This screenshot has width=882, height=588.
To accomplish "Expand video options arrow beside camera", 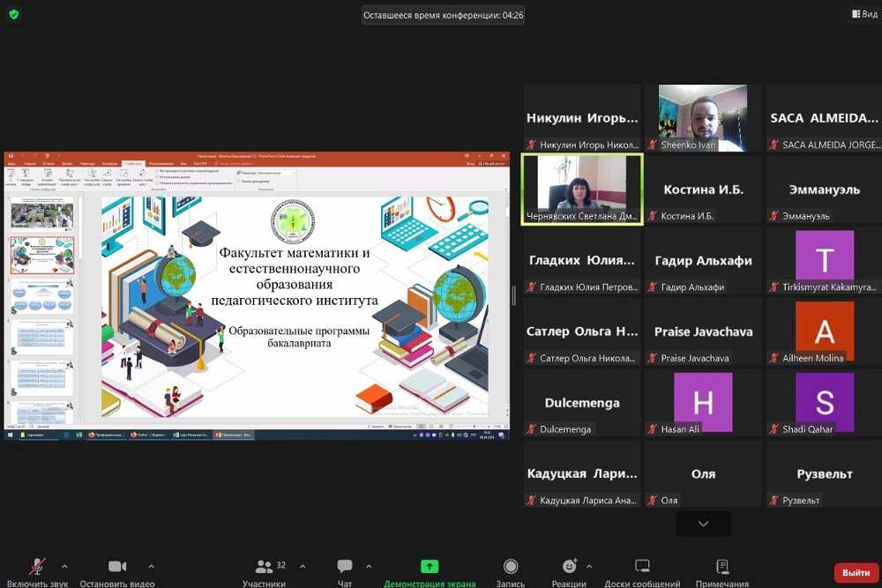I will coord(151,566).
